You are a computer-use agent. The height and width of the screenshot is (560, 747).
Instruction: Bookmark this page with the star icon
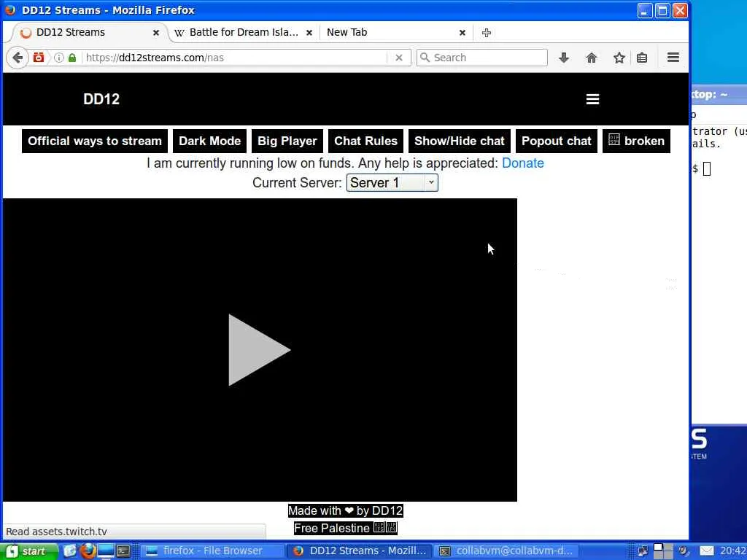point(619,58)
